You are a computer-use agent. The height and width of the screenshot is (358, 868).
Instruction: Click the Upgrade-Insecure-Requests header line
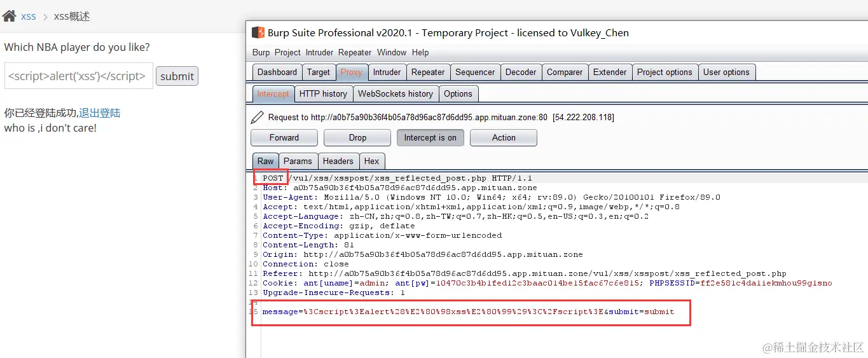click(x=334, y=293)
